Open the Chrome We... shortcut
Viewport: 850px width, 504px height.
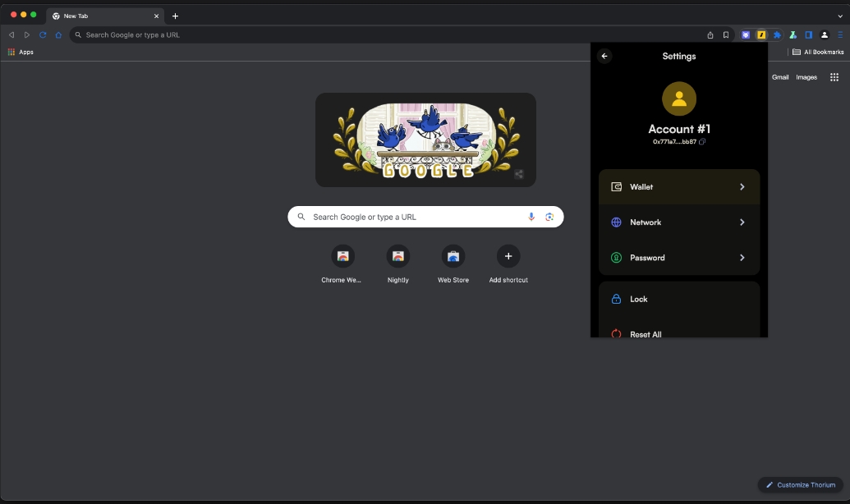tap(342, 264)
